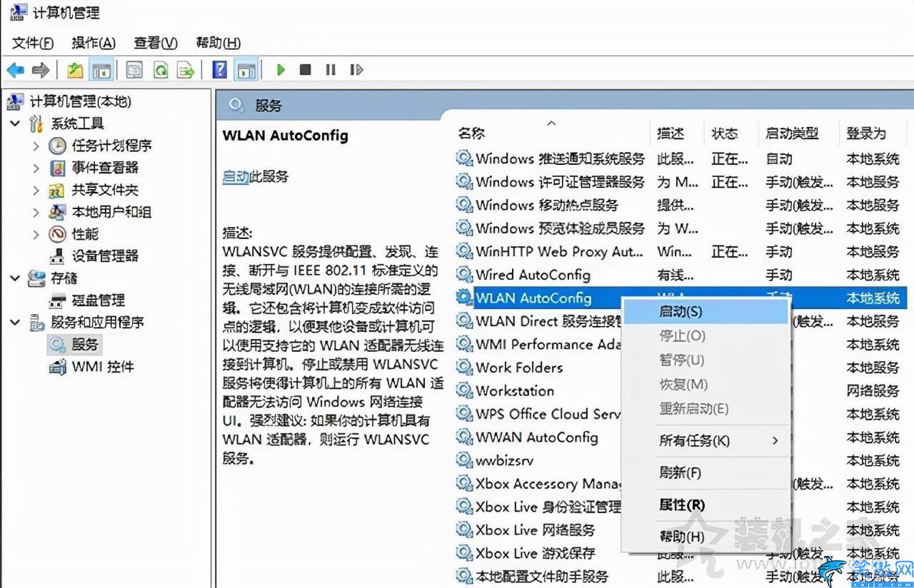Click the 磁盘管理 disk icon

pyautogui.click(x=58, y=300)
